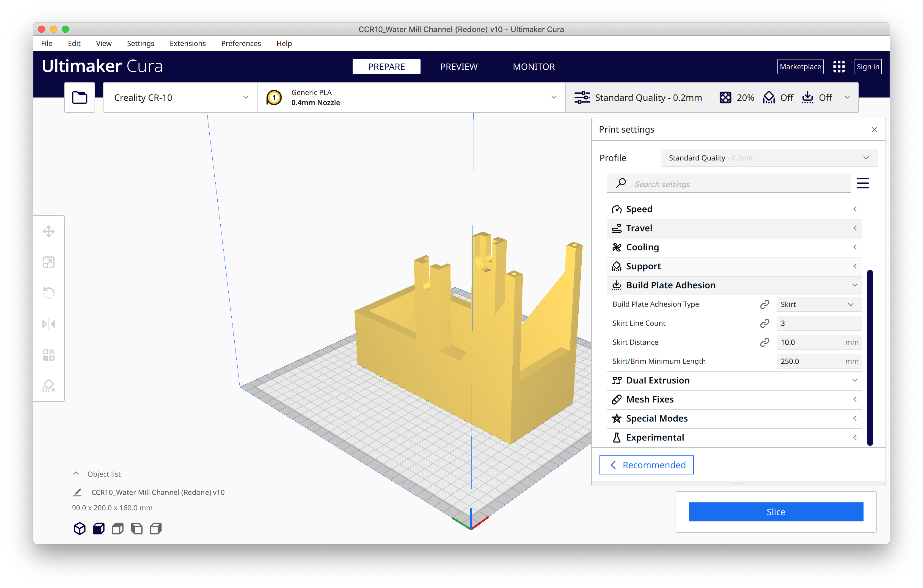Select the Move tool in left toolbar

click(x=49, y=231)
